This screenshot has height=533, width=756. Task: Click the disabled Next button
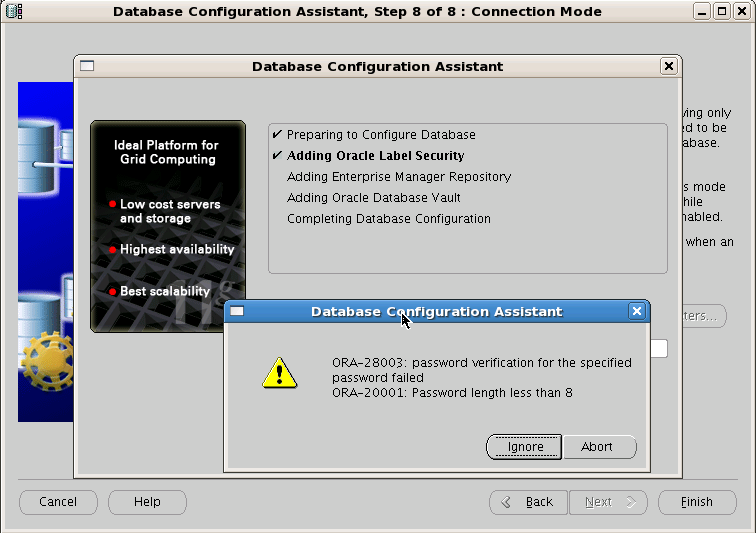608,502
